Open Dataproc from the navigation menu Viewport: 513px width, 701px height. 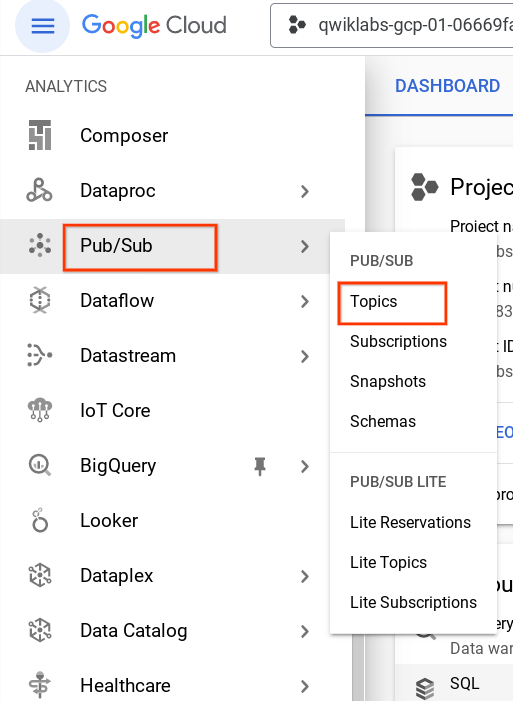point(118,190)
